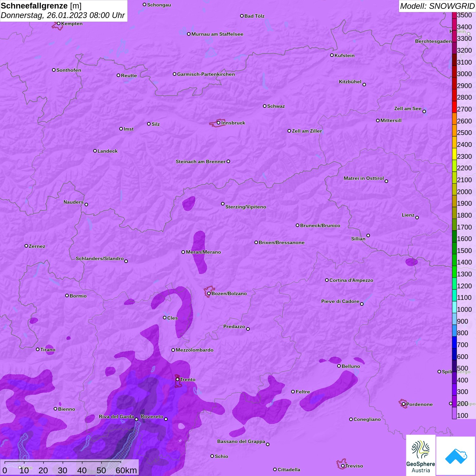
Task: Click the Murnau am Staffelsee label
Action: coord(217,34)
